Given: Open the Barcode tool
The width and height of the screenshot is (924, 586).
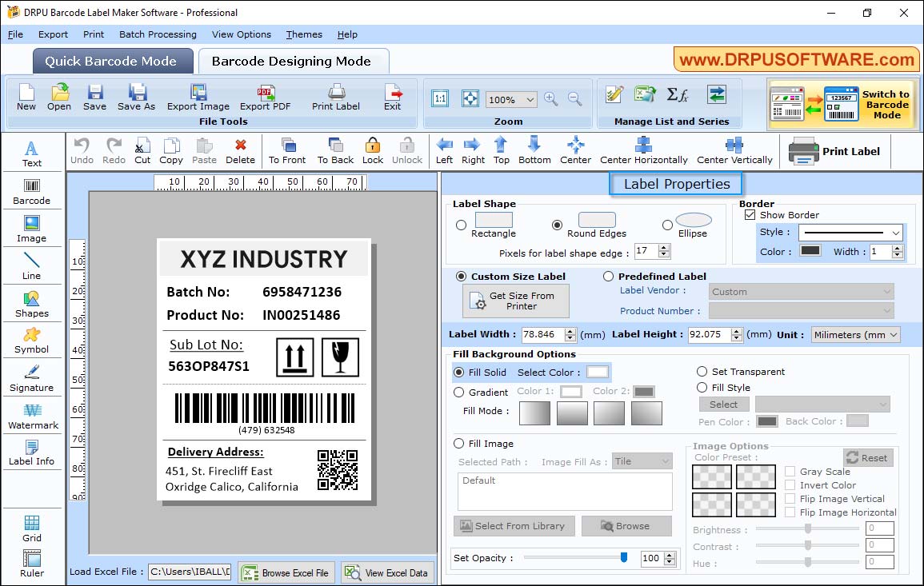Looking at the screenshot, I should pyautogui.click(x=32, y=192).
